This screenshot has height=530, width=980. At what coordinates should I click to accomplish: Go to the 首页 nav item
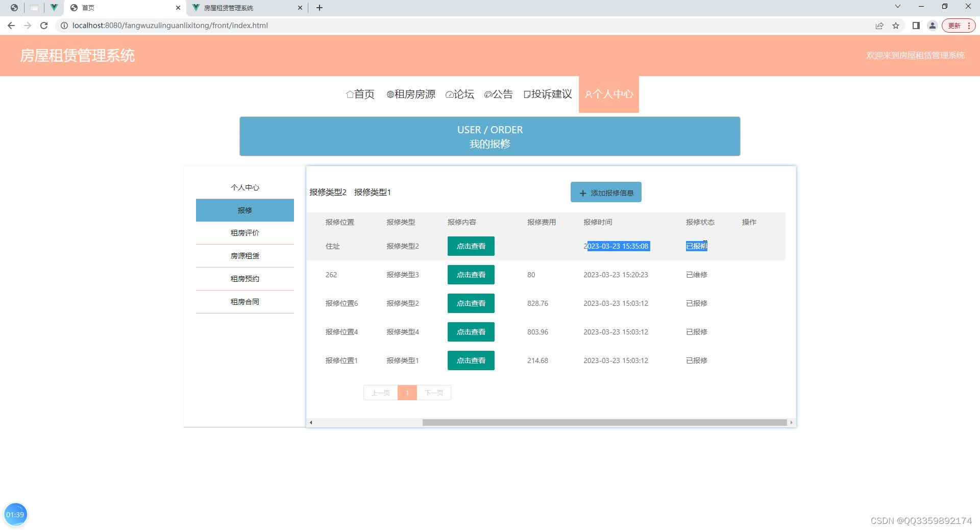tap(360, 94)
